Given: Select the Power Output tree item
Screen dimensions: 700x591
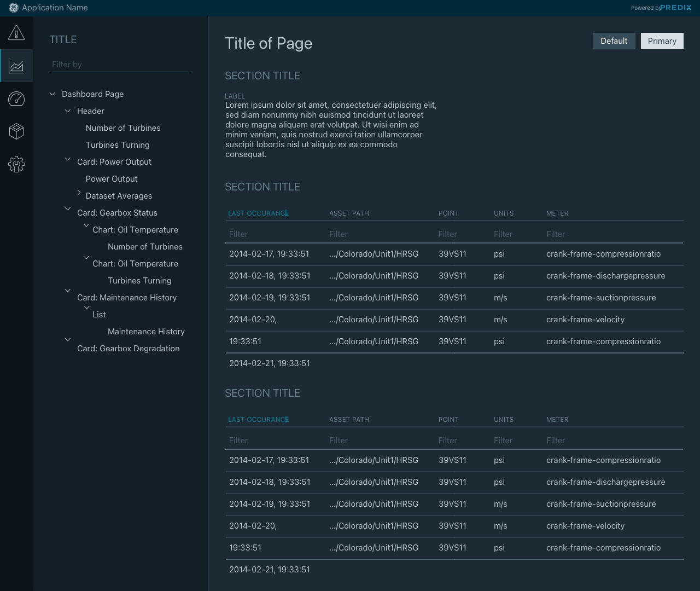Looking at the screenshot, I should click(112, 179).
